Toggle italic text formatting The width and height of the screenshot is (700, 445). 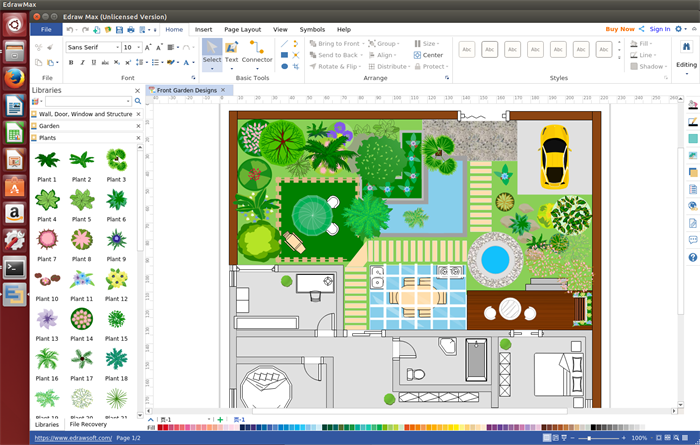82,63
